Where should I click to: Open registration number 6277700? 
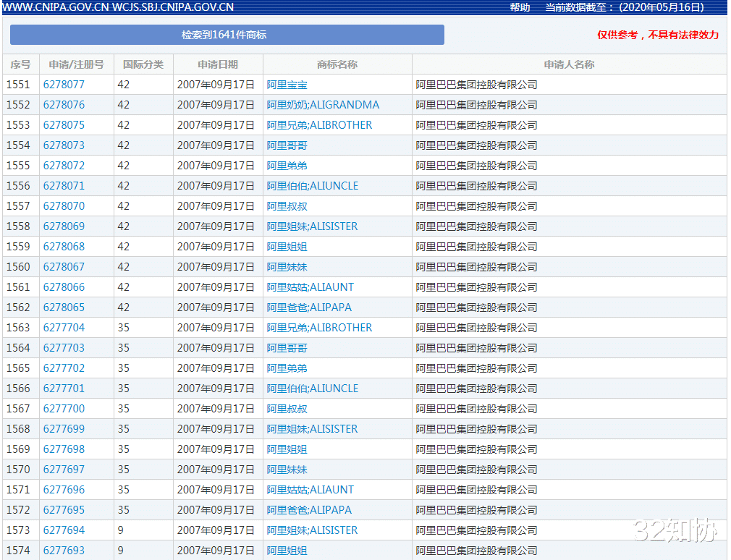click(x=64, y=409)
